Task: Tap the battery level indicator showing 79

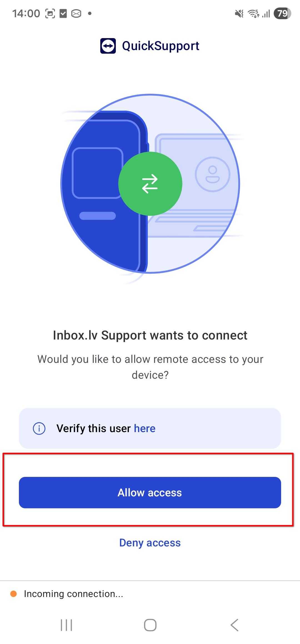Action: pos(282,13)
